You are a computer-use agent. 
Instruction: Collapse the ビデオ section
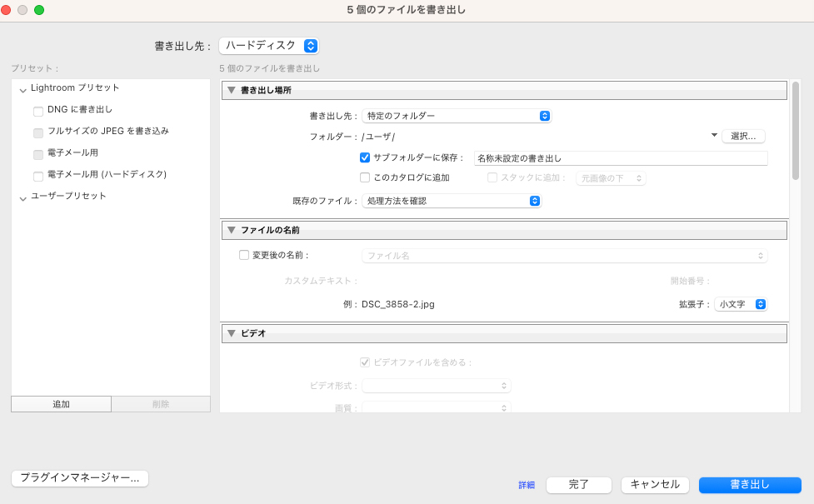(231, 333)
